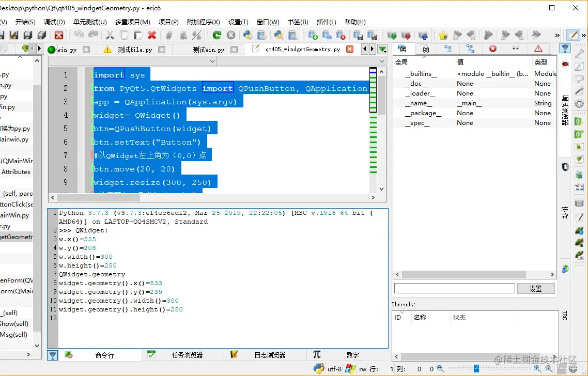Viewport: 588px width, 376px height.
Task: Open the 开始(S) menu
Action: 25,22
